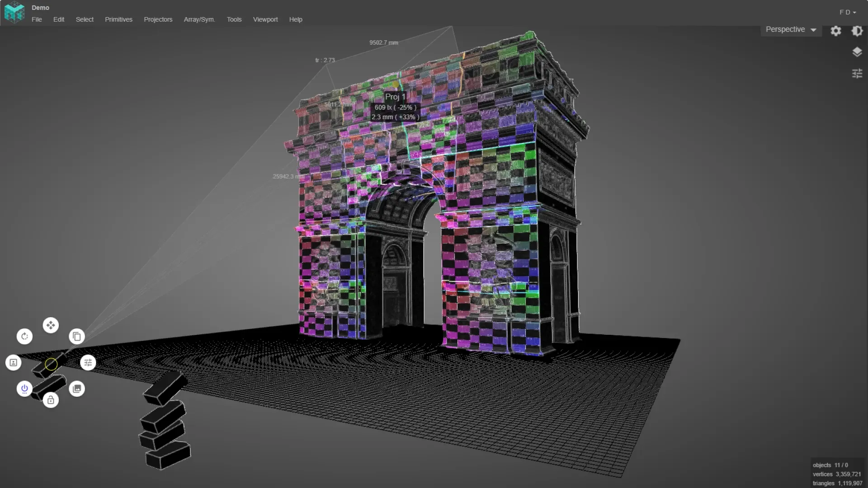
Task: Open the Array/Sym. menu
Action: pyautogui.click(x=199, y=19)
